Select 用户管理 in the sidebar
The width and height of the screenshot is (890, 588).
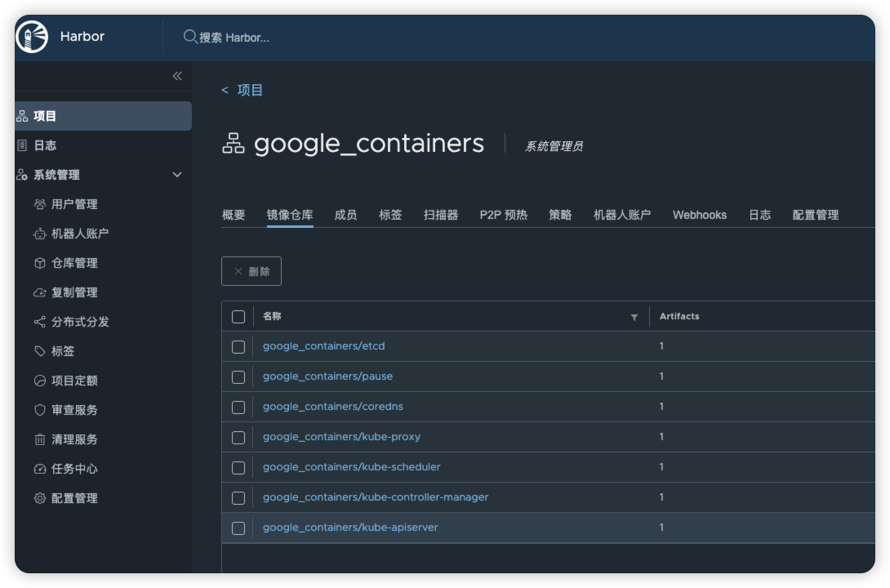(x=74, y=204)
